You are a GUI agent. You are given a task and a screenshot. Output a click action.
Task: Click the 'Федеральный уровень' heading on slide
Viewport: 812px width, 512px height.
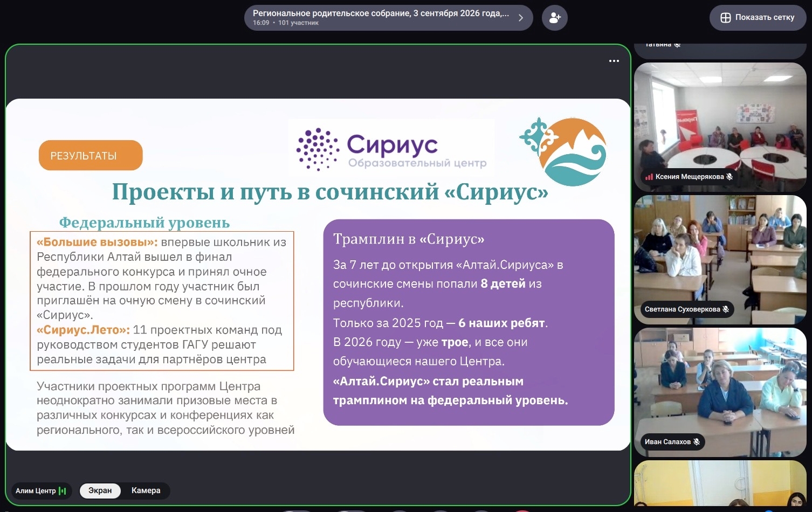(144, 223)
